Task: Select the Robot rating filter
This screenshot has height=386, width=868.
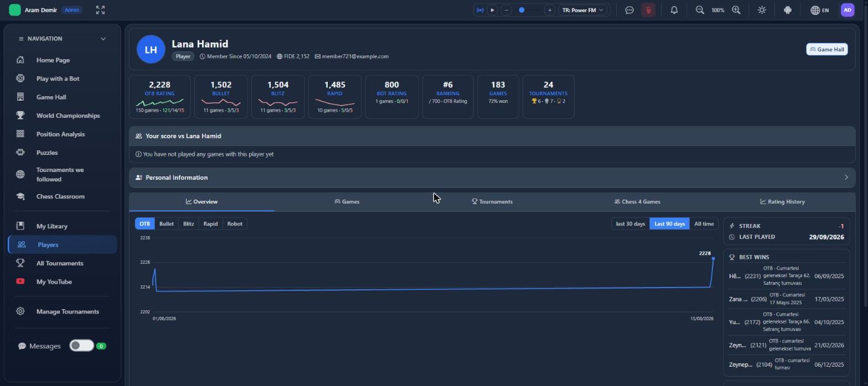Action: coord(235,224)
